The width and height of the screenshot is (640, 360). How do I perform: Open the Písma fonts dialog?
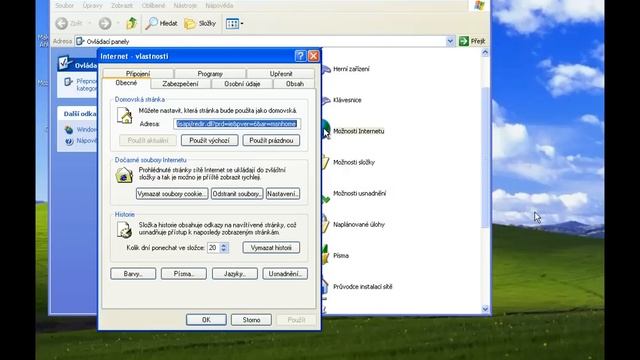pos(184,274)
